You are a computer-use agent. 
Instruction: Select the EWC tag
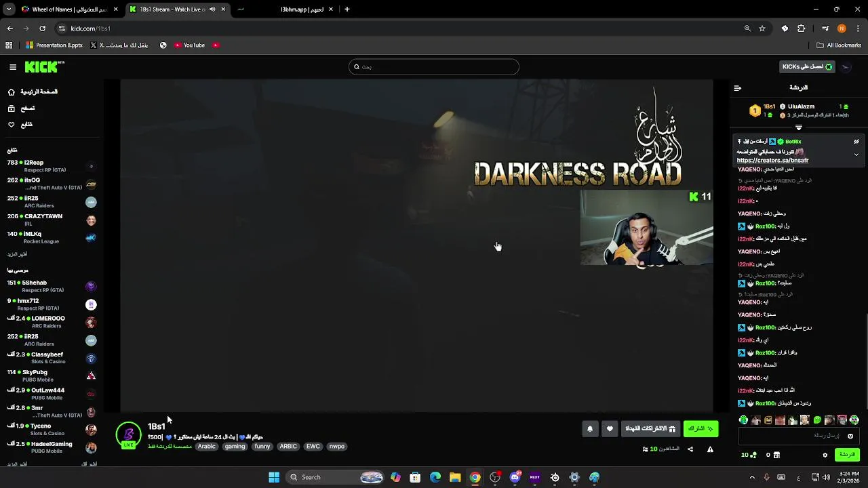(313, 447)
